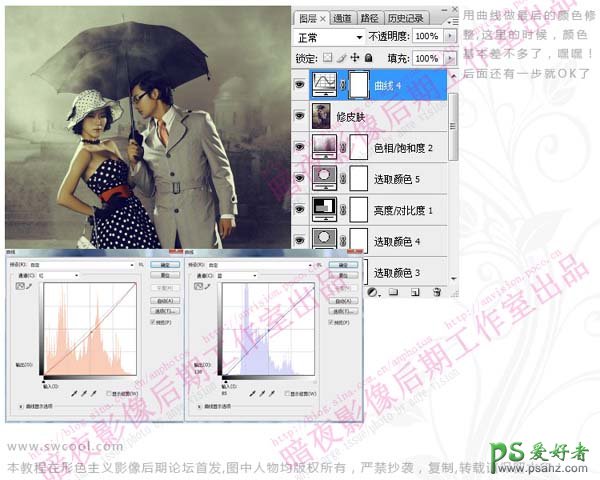Expand curve display options in left Curves dialog
This screenshot has height=480, width=600.
point(21,406)
